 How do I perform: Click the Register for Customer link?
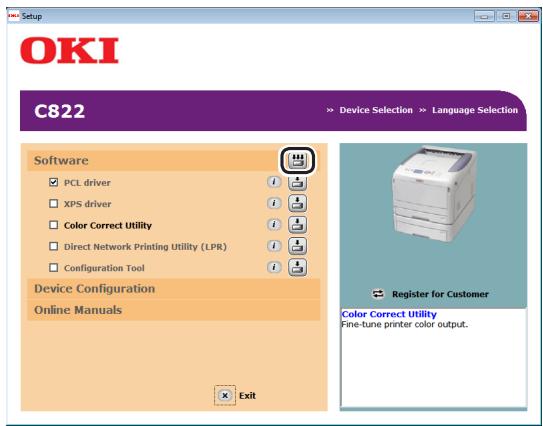tap(440, 294)
